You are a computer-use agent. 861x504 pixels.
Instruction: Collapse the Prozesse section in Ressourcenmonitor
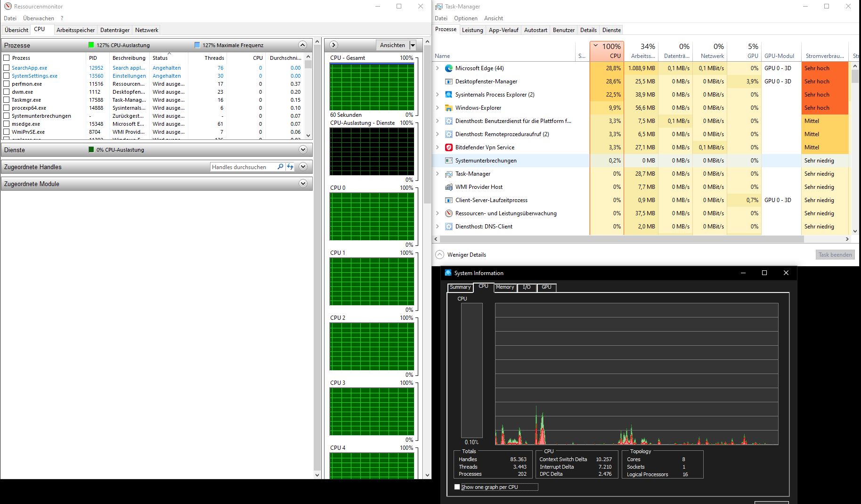[x=303, y=45]
